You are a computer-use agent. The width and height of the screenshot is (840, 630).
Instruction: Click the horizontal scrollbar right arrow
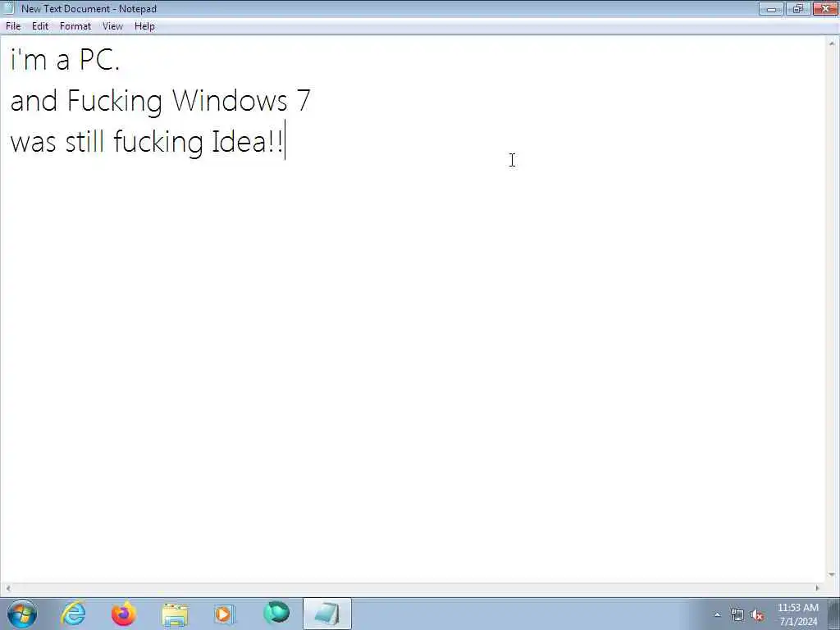817,588
